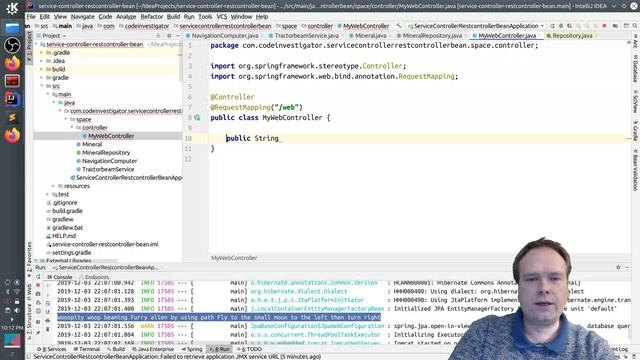
Task: Open the Services tool window
Action: coord(52,349)
